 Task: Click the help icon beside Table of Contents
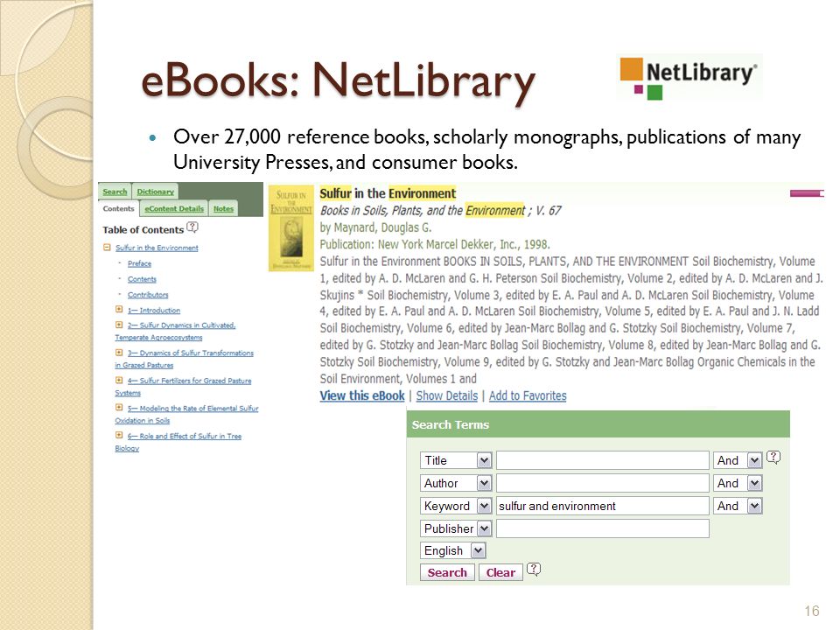point(192,227)
